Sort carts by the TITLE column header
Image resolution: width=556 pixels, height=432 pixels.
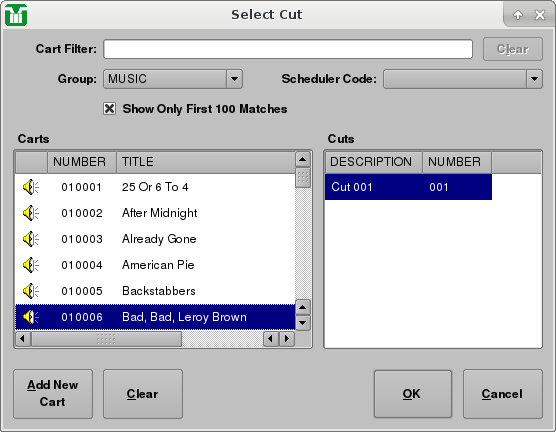206,162
